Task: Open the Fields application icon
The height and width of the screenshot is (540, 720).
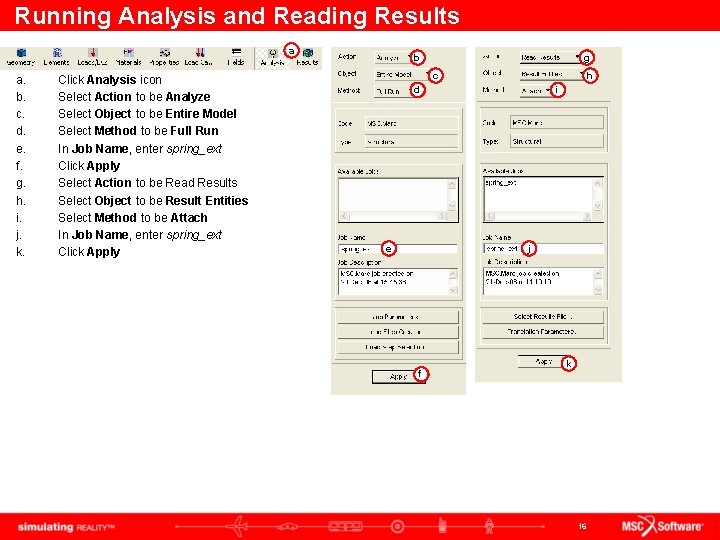Action: [236, 57]
